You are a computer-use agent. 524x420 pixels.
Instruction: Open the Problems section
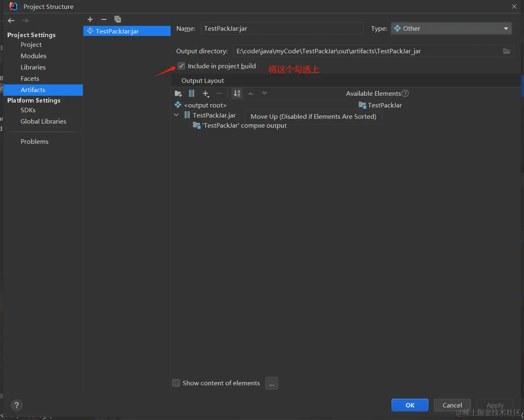click(34, 142)
